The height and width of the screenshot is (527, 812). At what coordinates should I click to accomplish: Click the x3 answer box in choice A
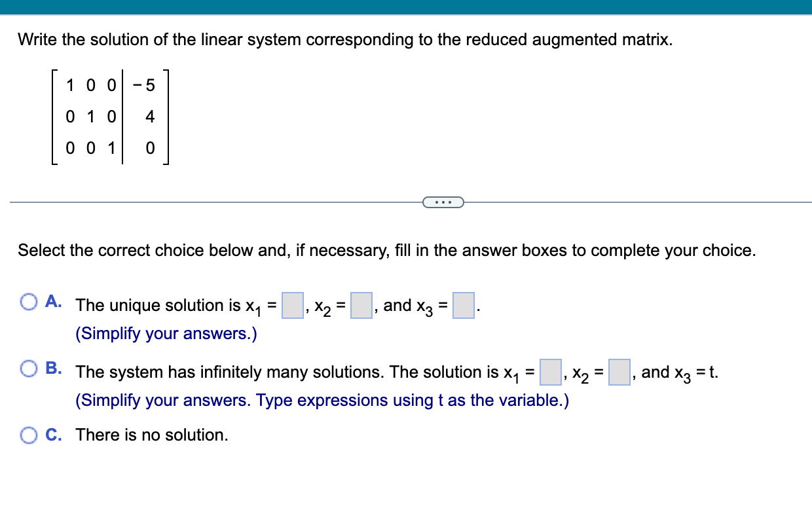[x=463, y=305]
